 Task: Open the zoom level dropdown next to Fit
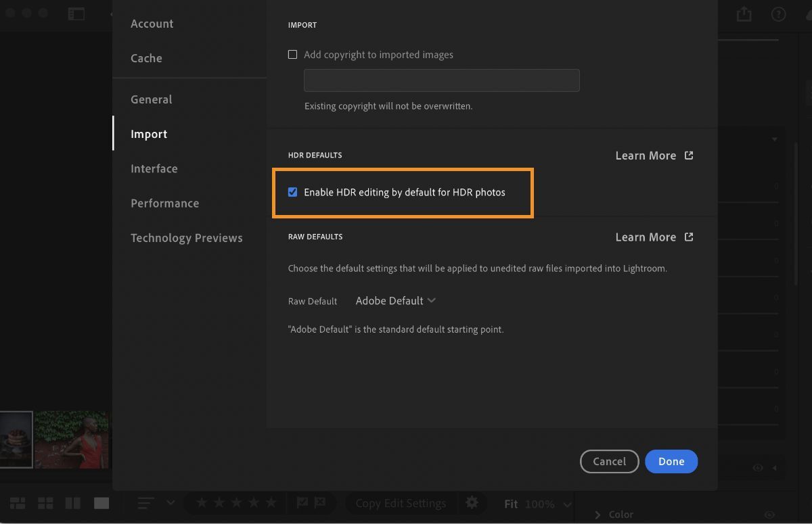point(566,504)
